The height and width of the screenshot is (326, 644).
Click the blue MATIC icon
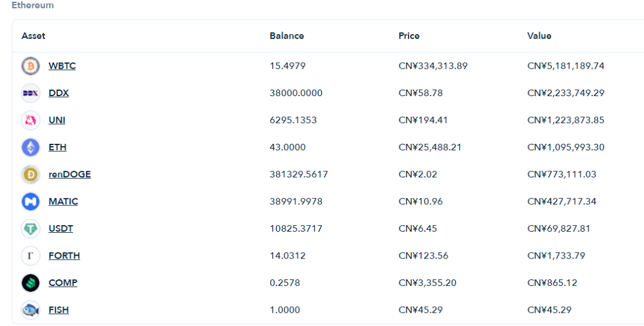coord(30,201)
